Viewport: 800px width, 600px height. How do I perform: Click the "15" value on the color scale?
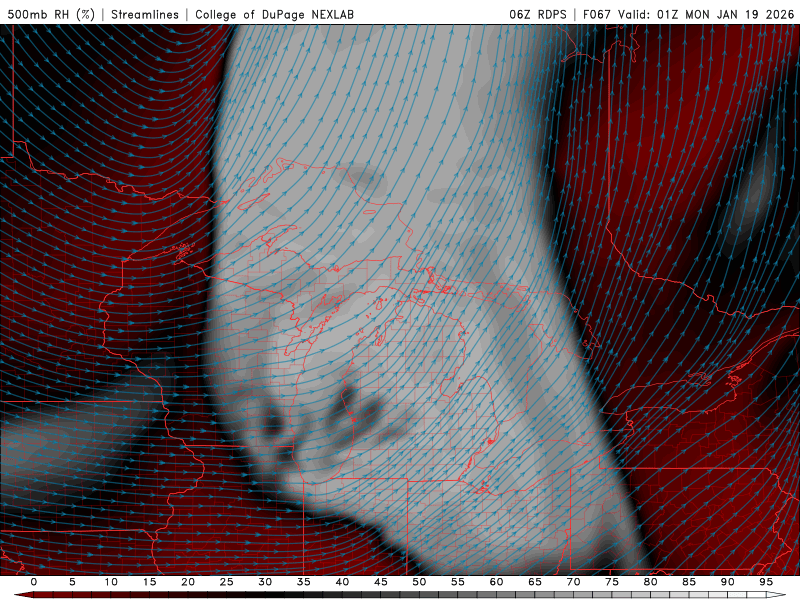click(149, 582)
